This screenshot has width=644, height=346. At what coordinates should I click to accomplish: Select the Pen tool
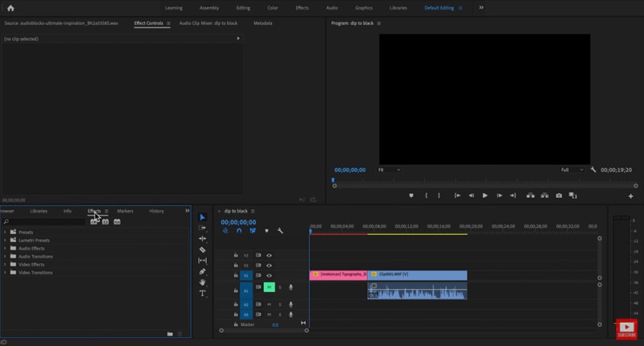click(202, 272)
